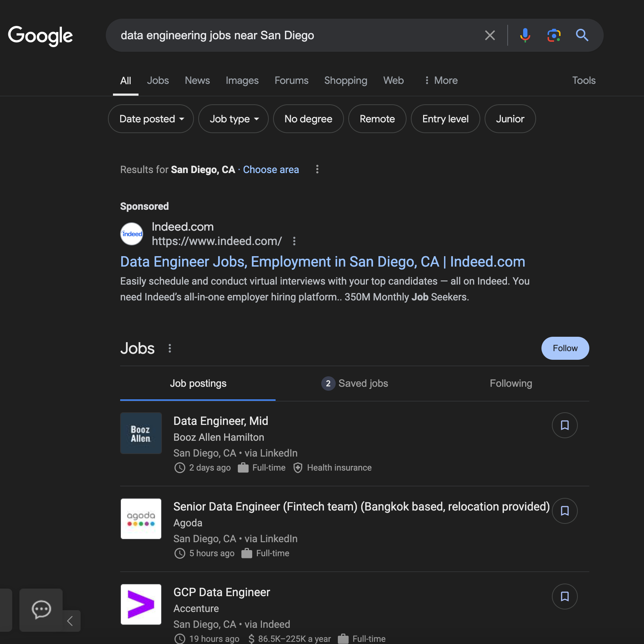Click the 'Health insurance' benefit label
Image resolution: width=644 pixels, height=644 pixels.
tap(339, 468)
